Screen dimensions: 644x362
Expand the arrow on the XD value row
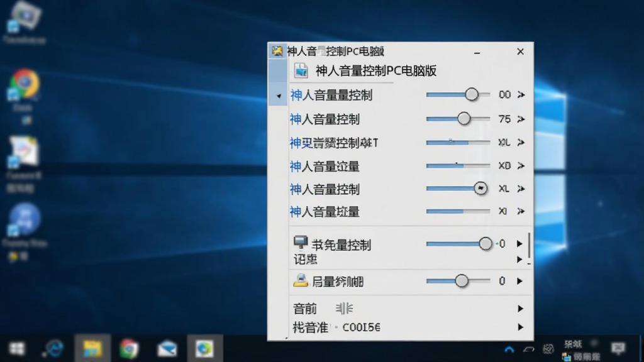(521, 166)
